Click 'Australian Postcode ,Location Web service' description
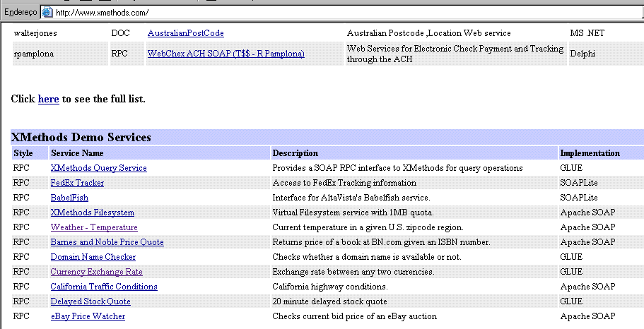Screen dimensions: 644x329 (x=429, y=33)
